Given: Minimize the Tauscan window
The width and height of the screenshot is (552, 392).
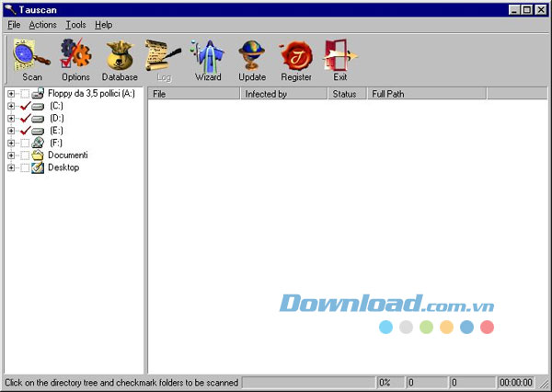Looking at the screenshot, I should [x=514, y=10].
